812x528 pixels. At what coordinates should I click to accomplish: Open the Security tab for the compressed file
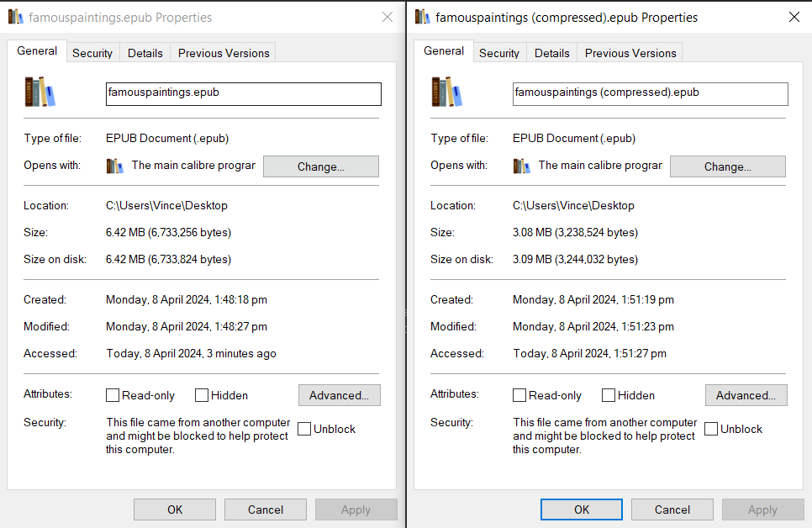click(x=499, y=52)
